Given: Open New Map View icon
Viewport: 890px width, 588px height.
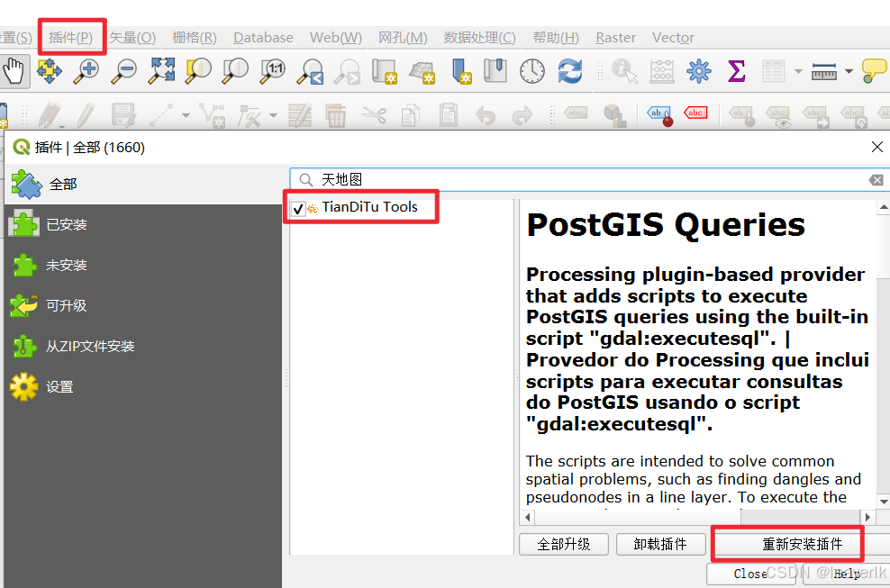Looking at the screenshot, I should coord(385,71).
